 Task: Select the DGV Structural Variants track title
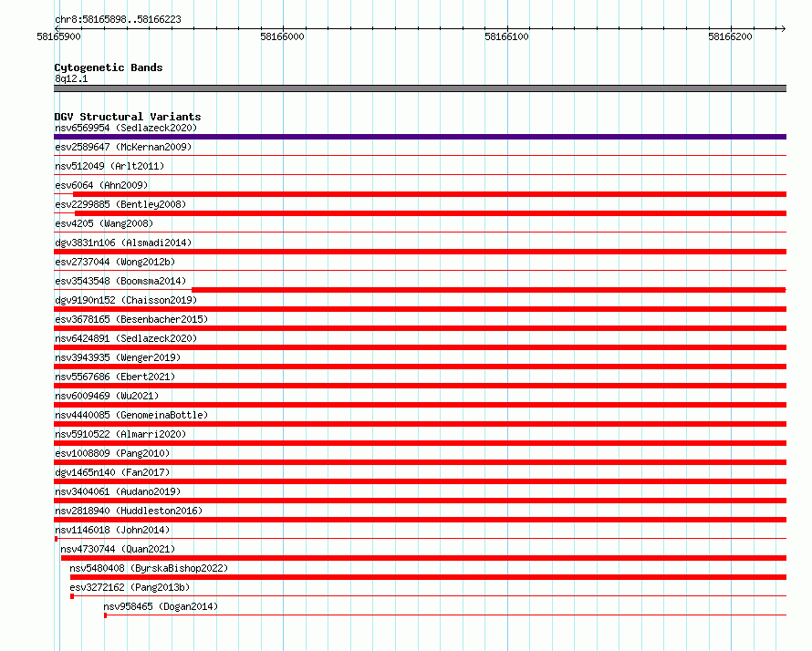click(x=128, y=117)
